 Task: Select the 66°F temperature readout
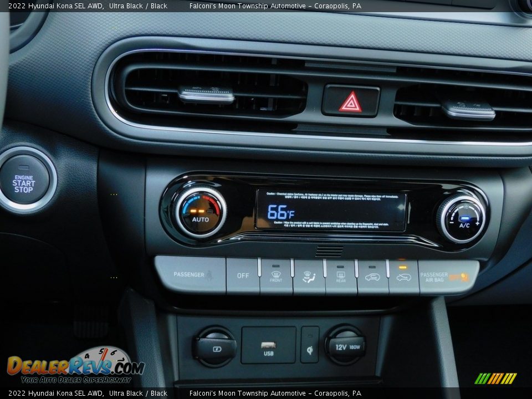[x=280, y=212]
